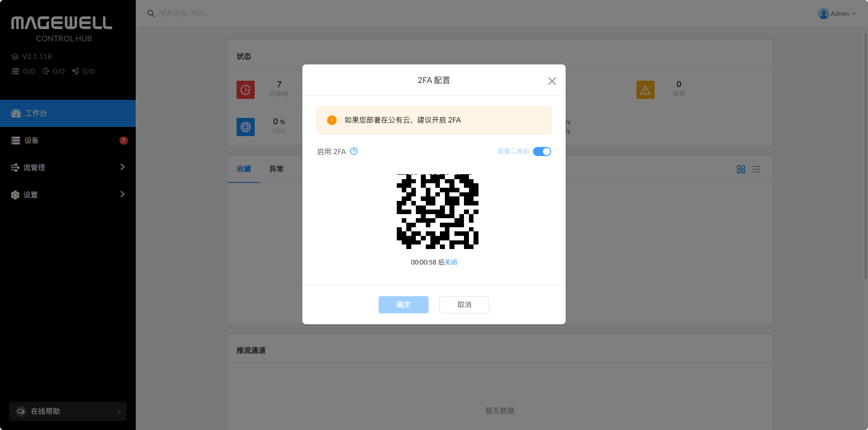
Task: Click the 2FA help question mark icon
Action: (354, 151)
